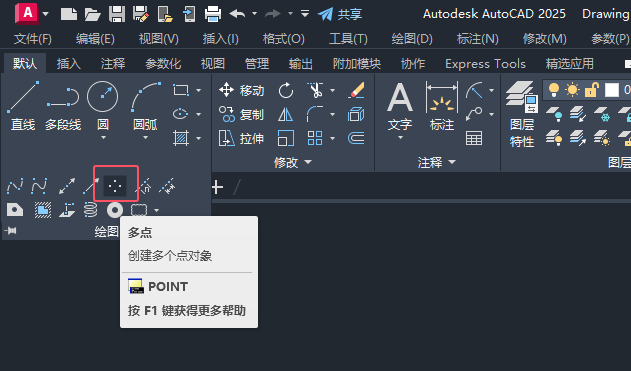Screen dimensions: 631x371
Task: Save the drawing with the floppy icon
Action: tap(117, 14)
